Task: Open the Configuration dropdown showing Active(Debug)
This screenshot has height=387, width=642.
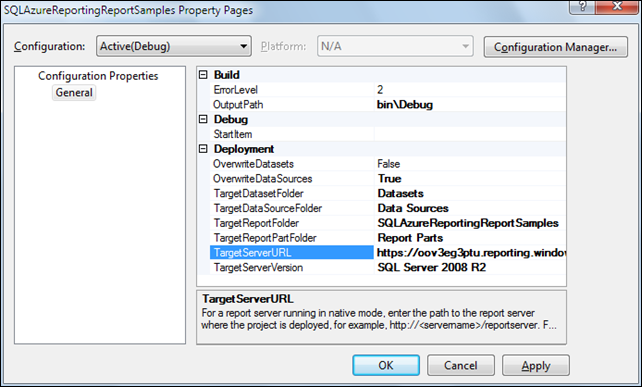Action: click(x=174, y=46)
